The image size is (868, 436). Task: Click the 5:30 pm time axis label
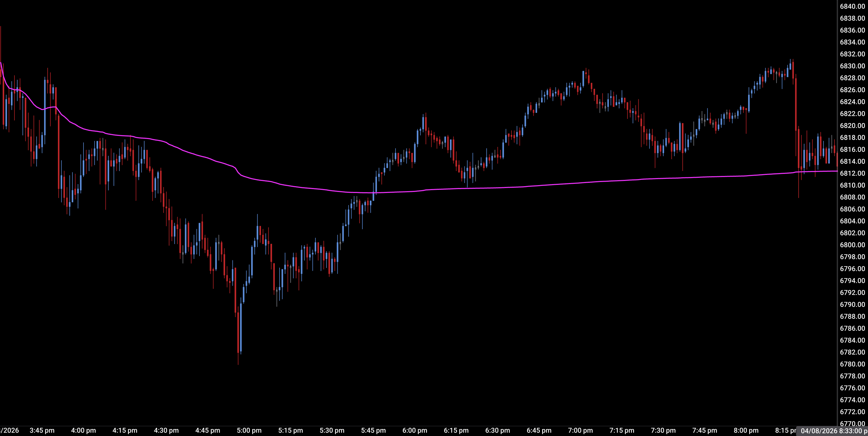point(332,431)
